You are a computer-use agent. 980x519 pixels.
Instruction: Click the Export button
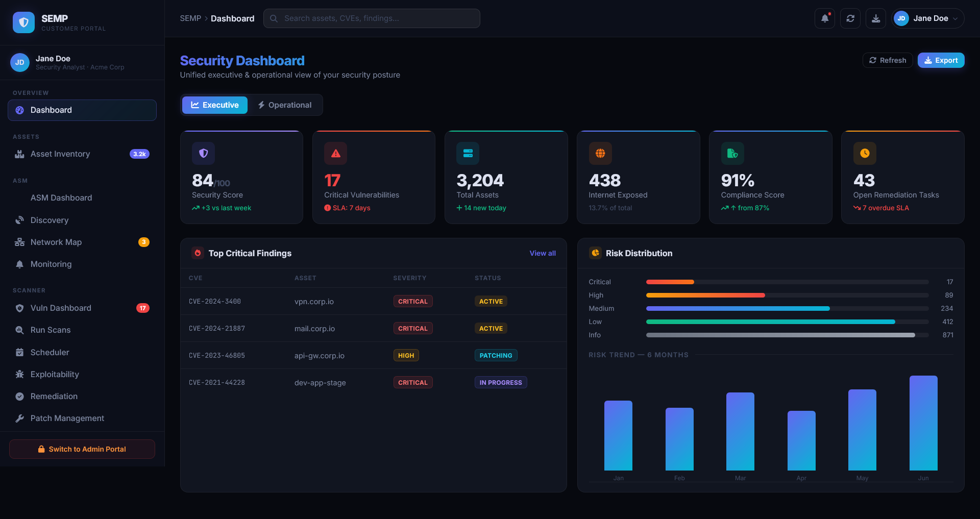point(941,60)
